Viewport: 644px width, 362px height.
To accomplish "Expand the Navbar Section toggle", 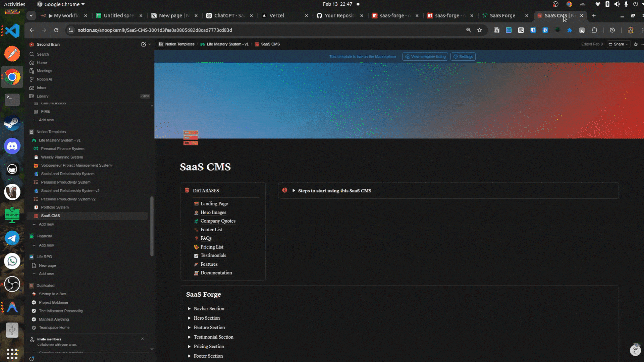I will 190,309.
